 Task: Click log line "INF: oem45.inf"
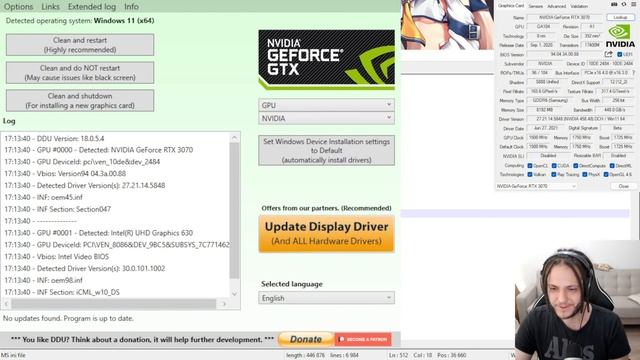[x=44, y=197]
